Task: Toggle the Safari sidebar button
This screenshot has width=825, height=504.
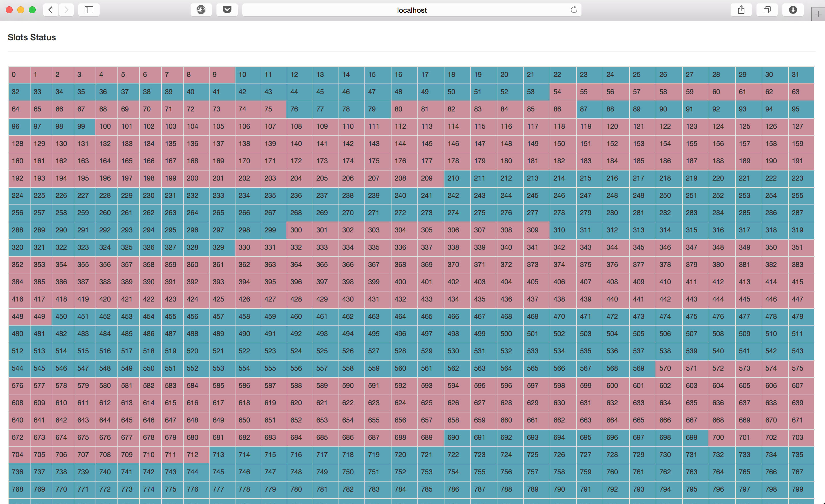Action: click(89, 10)
